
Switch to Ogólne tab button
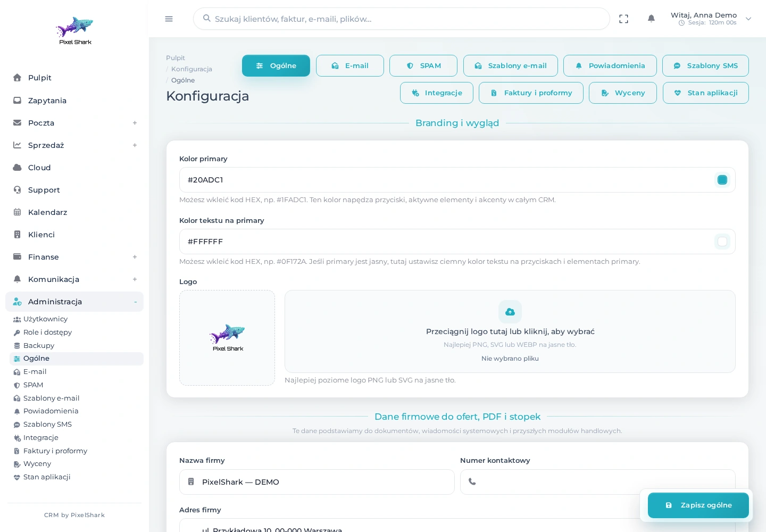(x=276, y=66)
